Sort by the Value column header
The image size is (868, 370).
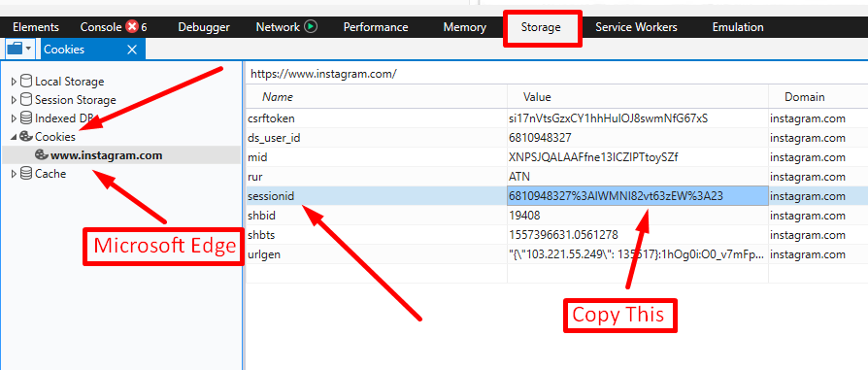(537, 97)
